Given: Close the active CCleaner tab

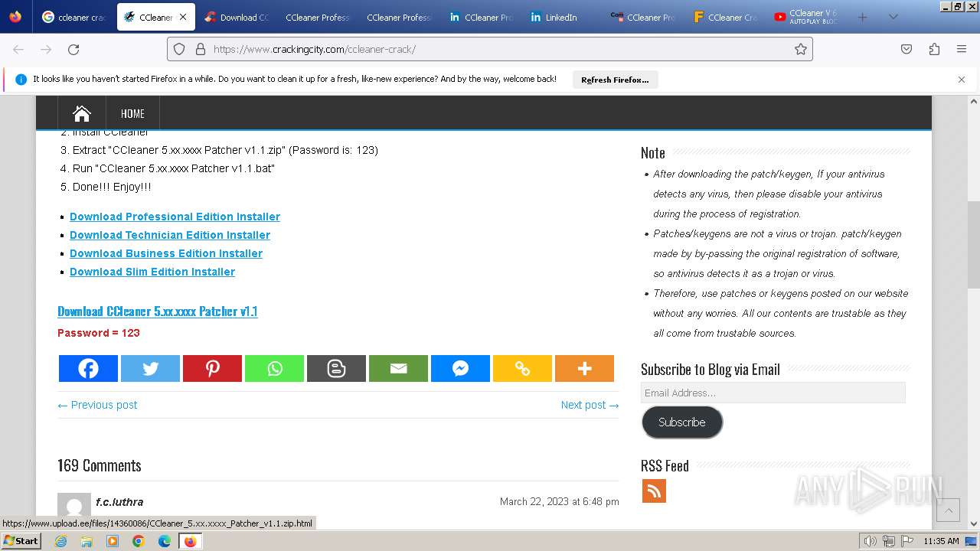Looking at the screenshot, I should (x=182, y=17).
